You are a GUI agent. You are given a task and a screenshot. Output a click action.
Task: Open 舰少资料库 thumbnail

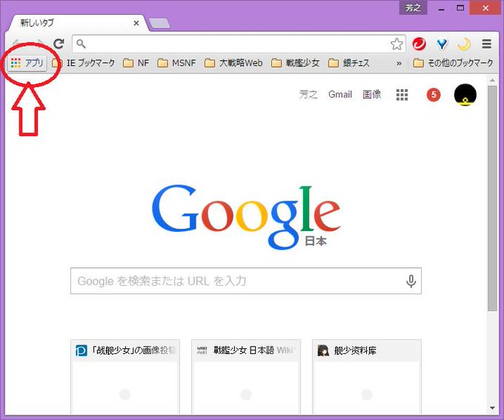click(x=367, y=376)
